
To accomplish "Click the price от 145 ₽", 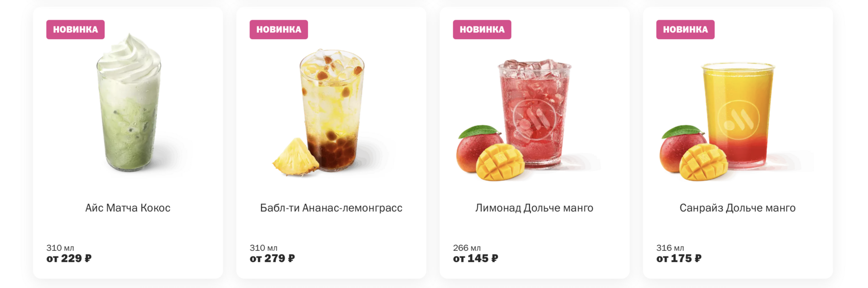I will (475, 259).
